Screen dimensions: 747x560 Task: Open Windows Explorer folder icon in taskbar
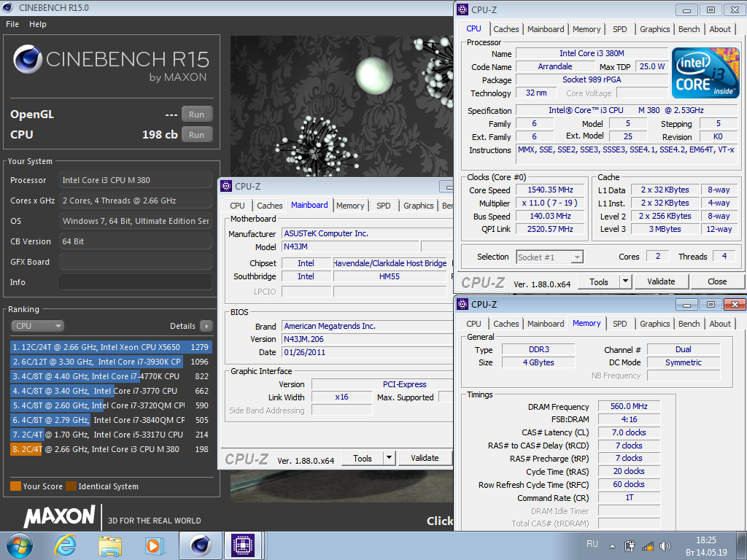(109, 545)
